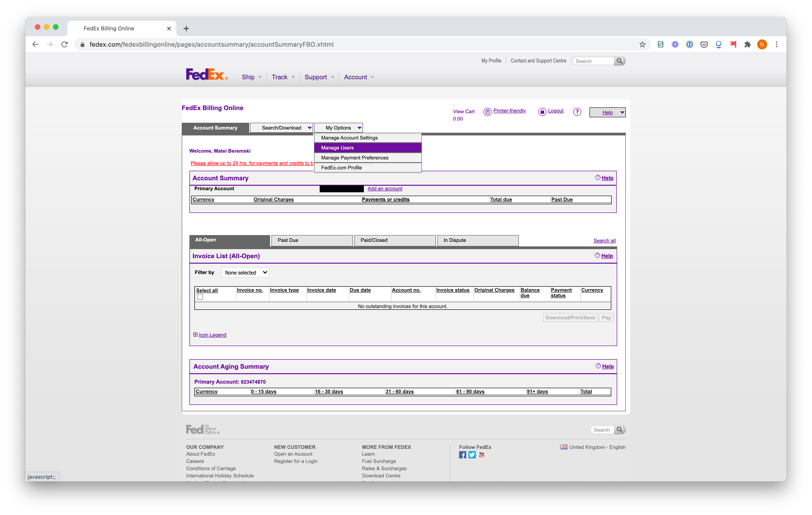Click the footer Search input field
The image size is (812, 515).
602,430
